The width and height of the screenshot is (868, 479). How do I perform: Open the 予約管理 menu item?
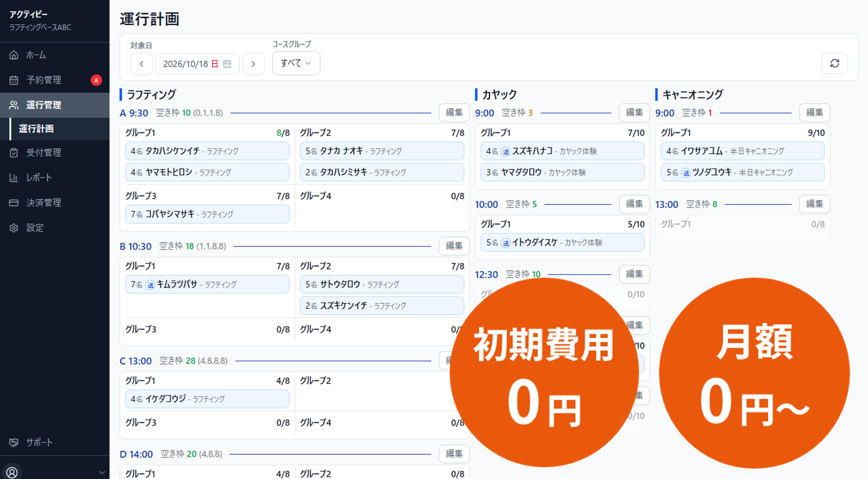click(x=55, y=80)
